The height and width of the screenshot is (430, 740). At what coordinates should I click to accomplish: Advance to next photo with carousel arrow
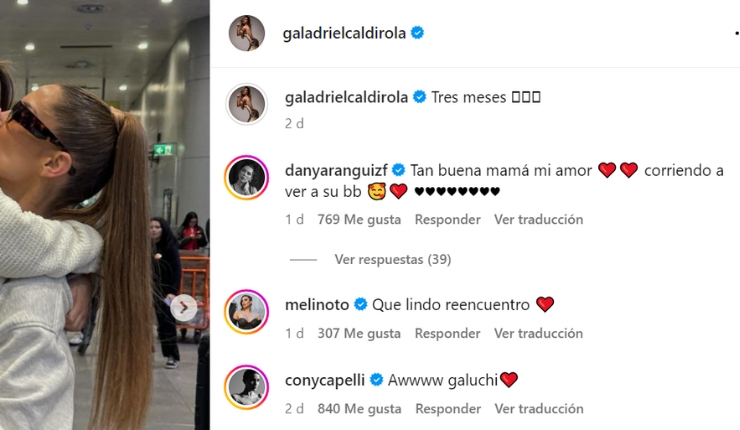[x=184, y=308]
